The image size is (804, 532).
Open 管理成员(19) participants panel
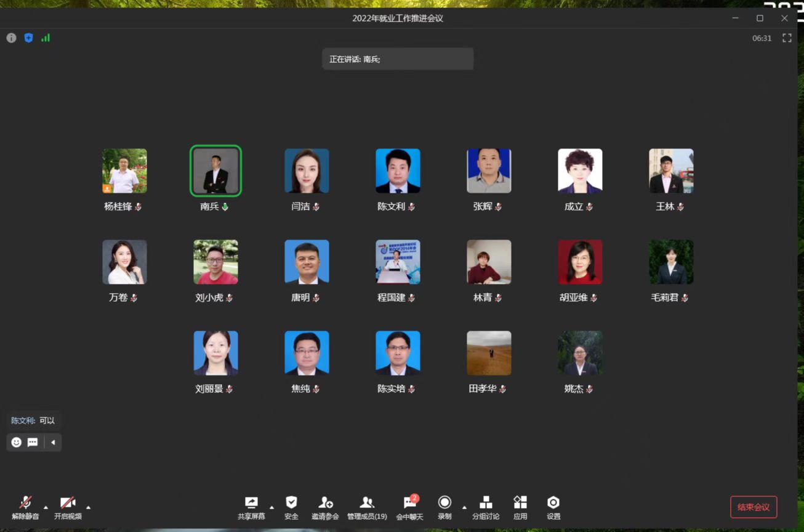coord(367,507)
